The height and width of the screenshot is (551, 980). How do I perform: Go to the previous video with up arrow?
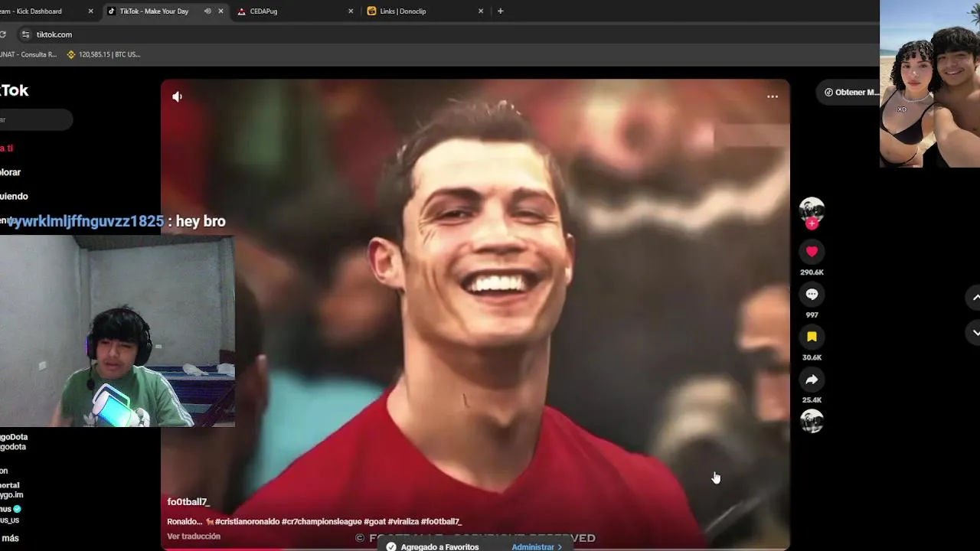click(975, 298)
